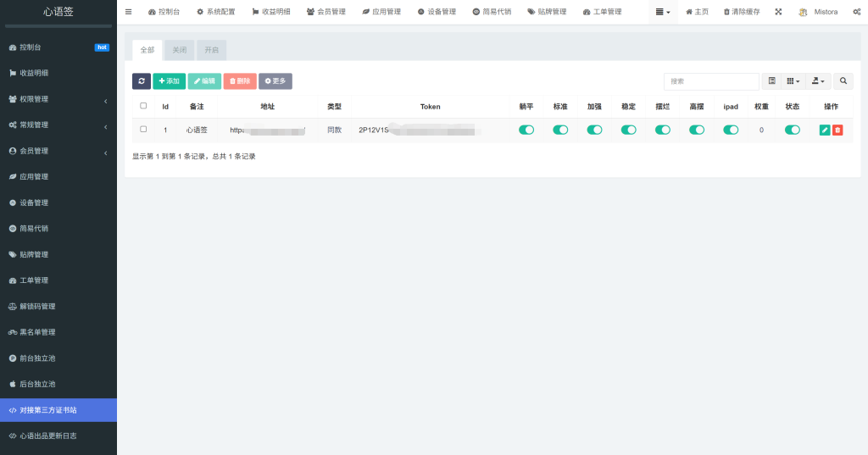
Task: Open 应用管理 in the sidebar
Action: pos(58,176)
